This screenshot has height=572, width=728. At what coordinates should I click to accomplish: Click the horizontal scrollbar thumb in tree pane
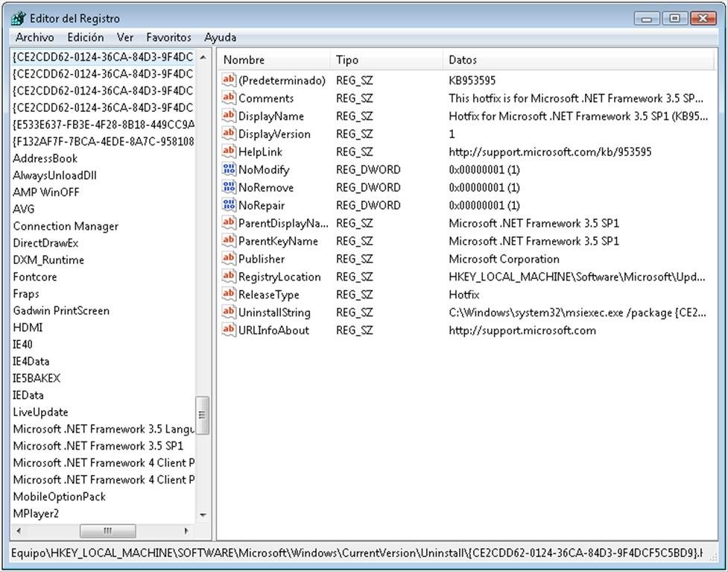point(108,531)
